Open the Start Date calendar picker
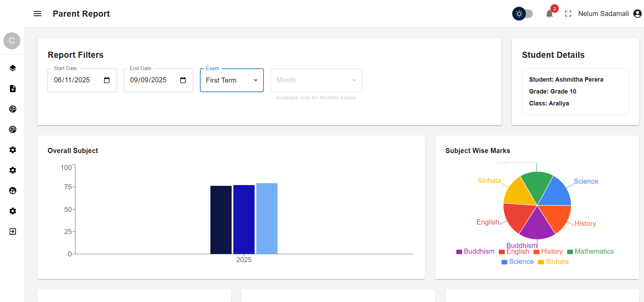The height and width of the screenshot is (302, 644). click(x=107, y=80)
